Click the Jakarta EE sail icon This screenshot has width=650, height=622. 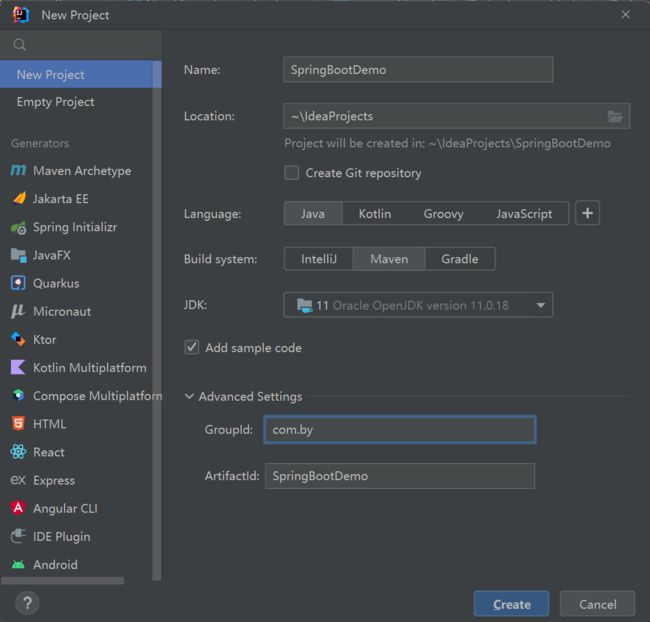(x=19, y=199)
